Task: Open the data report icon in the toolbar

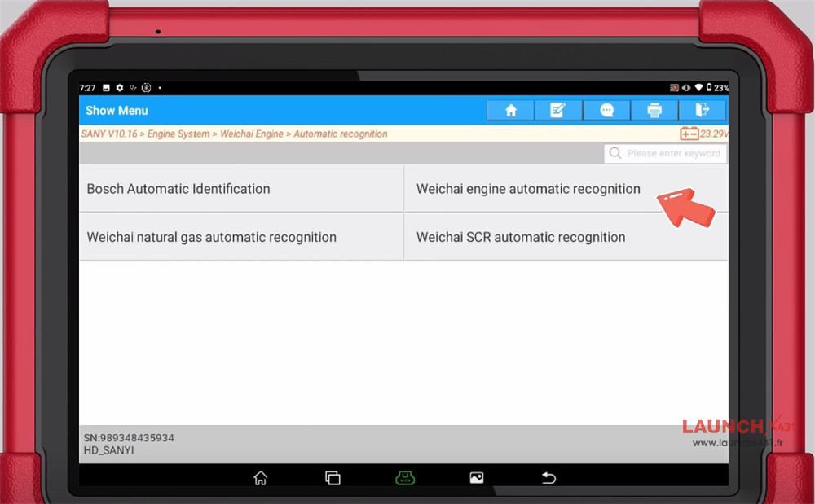Action: (558, 110)
